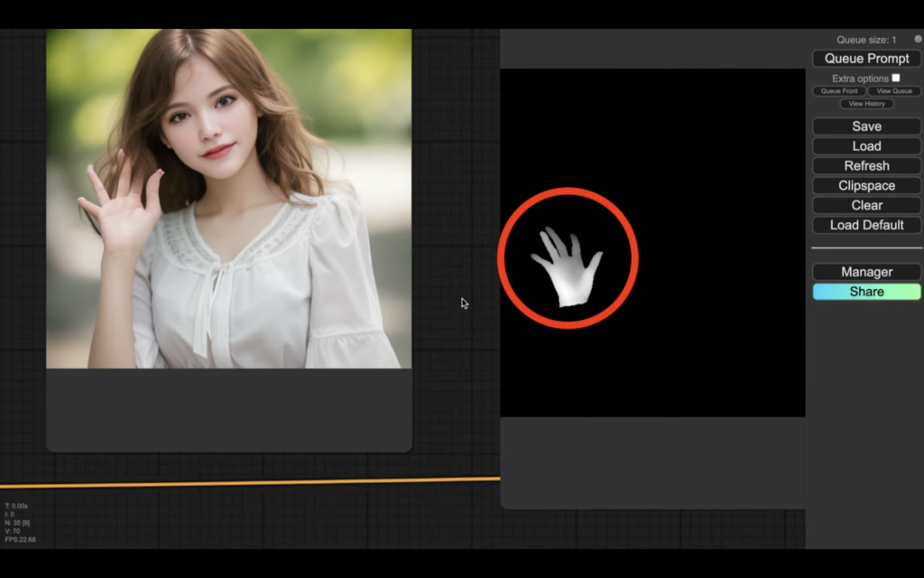Click the hand depth map preview
The image size is (924, 578).
point(567,262)
